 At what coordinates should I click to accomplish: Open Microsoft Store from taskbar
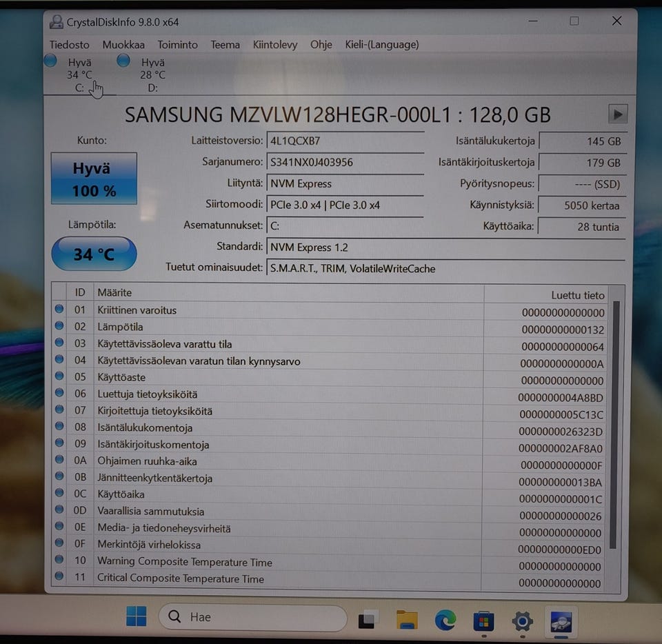click(x=484, y=621)
